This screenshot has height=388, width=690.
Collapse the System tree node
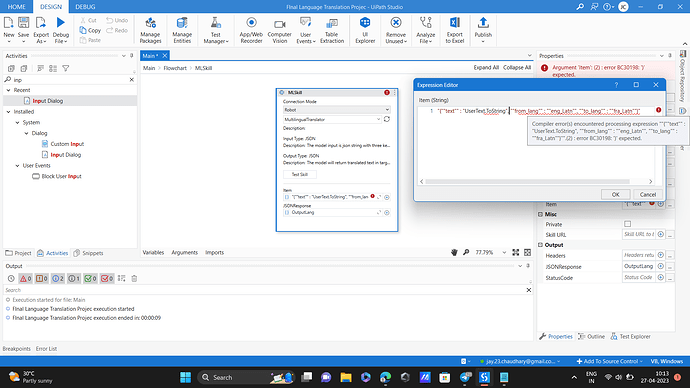pos(17,122)
